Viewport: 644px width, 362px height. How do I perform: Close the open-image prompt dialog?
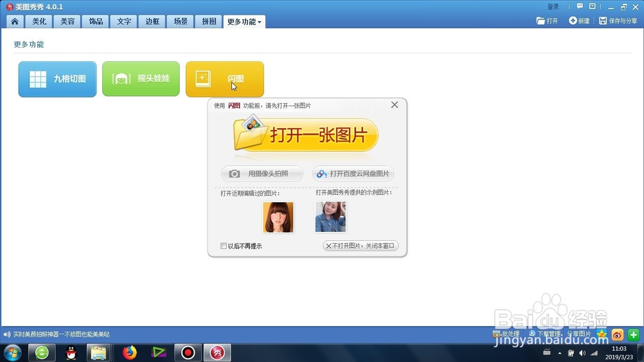(x=394, y=105)
